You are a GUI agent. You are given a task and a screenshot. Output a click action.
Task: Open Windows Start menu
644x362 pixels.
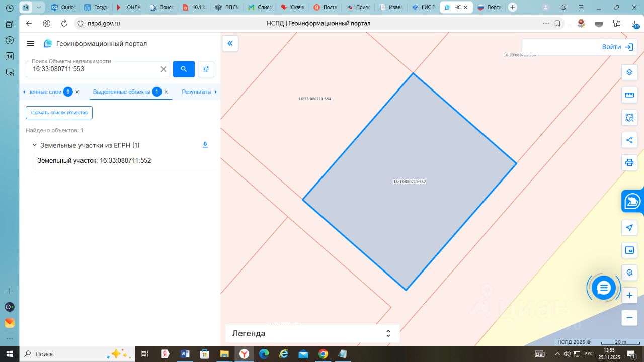click(10, 354)
